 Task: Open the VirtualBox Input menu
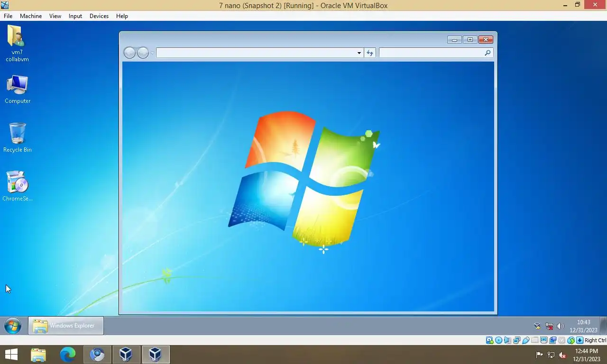75,16
